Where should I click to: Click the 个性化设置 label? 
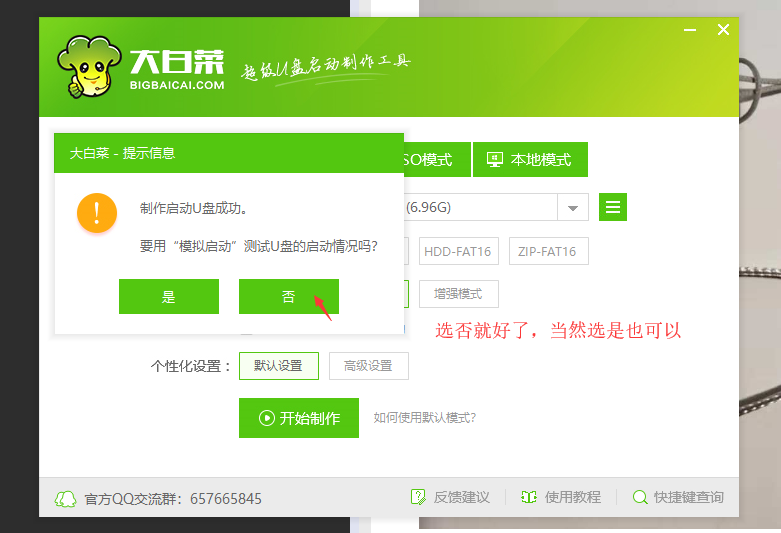point(191,366)
